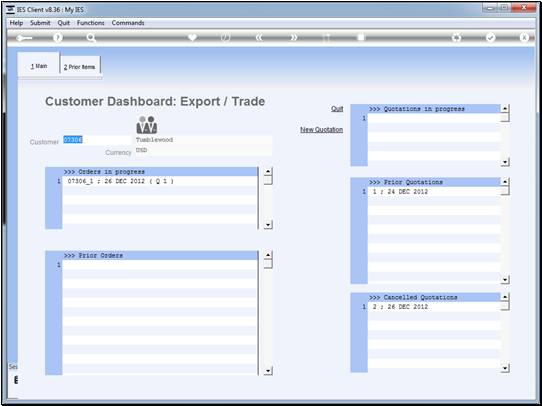Go forward with the double right arrow icon
542x406 pixels.
(293, 38)
